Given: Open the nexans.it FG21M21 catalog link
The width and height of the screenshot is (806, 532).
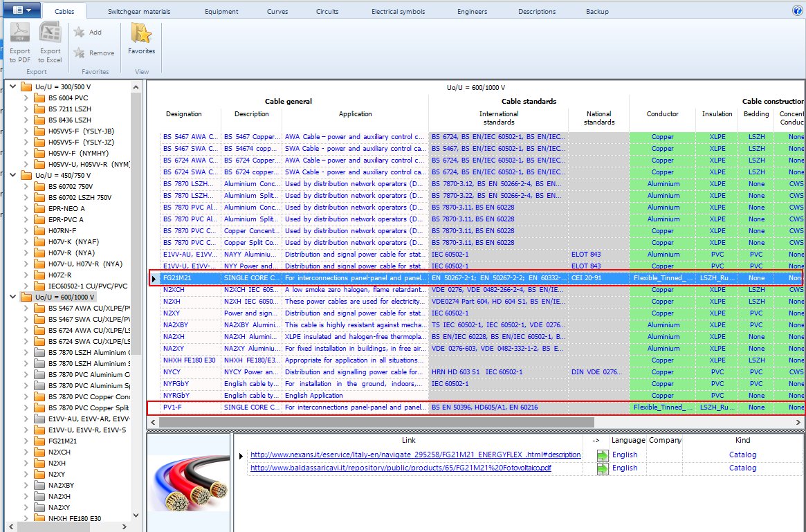Looking at the screenshot, I should pyautogui.click(x=415, y=455).
